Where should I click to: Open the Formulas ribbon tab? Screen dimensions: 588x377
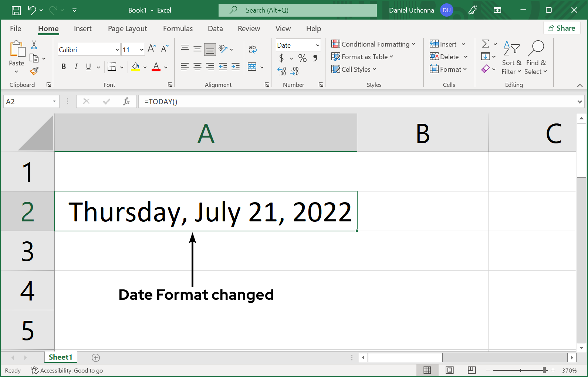pyautogui.click(x=178, y=28)
